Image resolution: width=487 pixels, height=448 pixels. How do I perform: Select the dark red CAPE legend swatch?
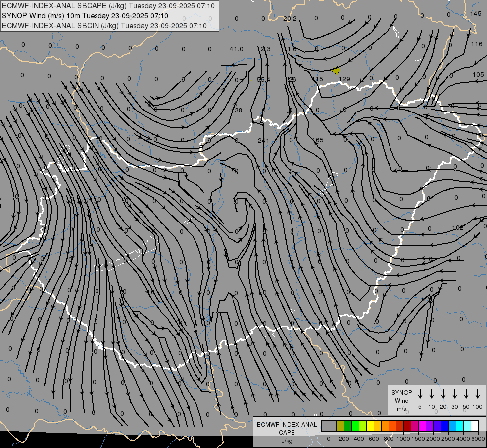pos(407,426)
